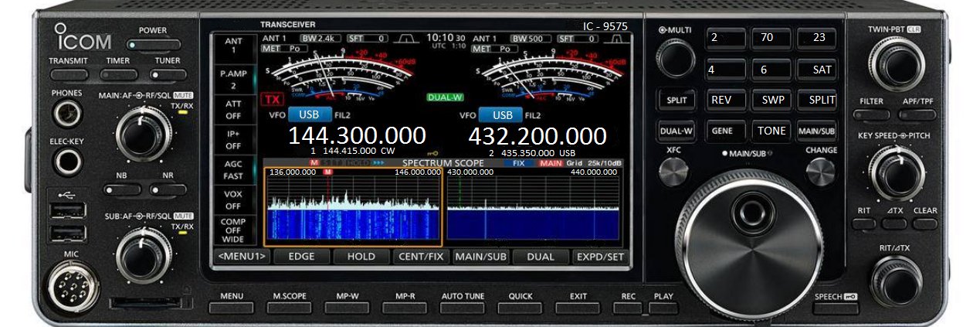Open the sub band USB mode selector
Screen dimensions: 980x327
pos(502,115)
